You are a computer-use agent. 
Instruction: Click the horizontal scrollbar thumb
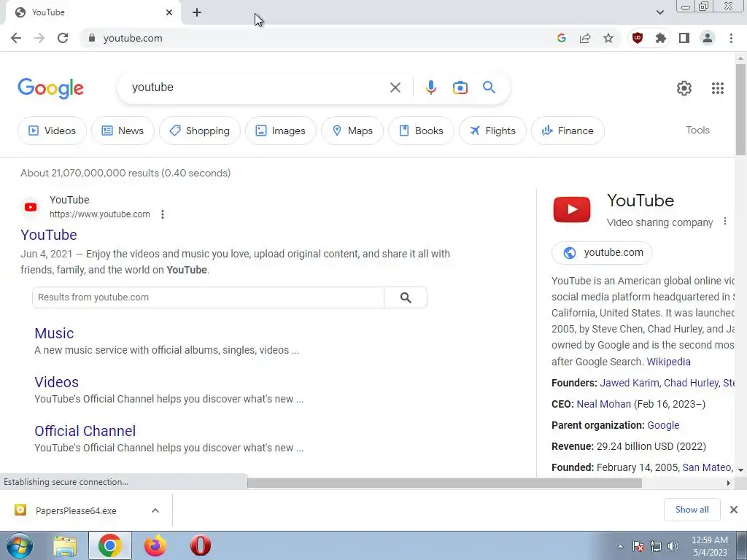444,483
